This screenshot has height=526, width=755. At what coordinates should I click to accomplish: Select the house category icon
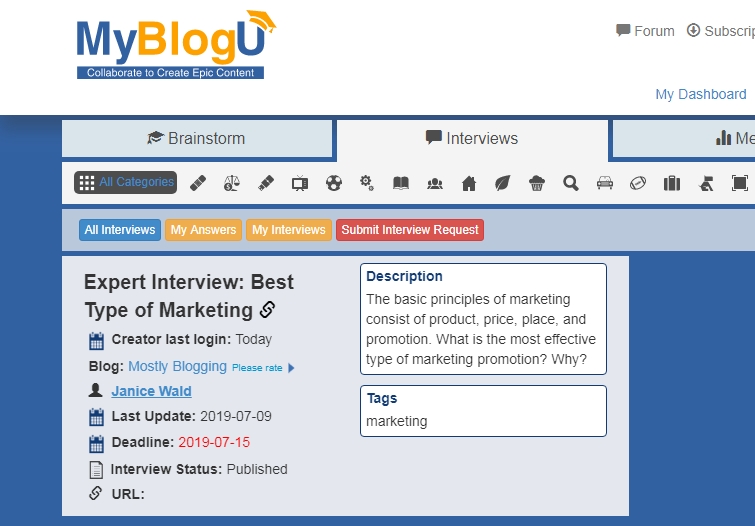[x=469, y=184]
